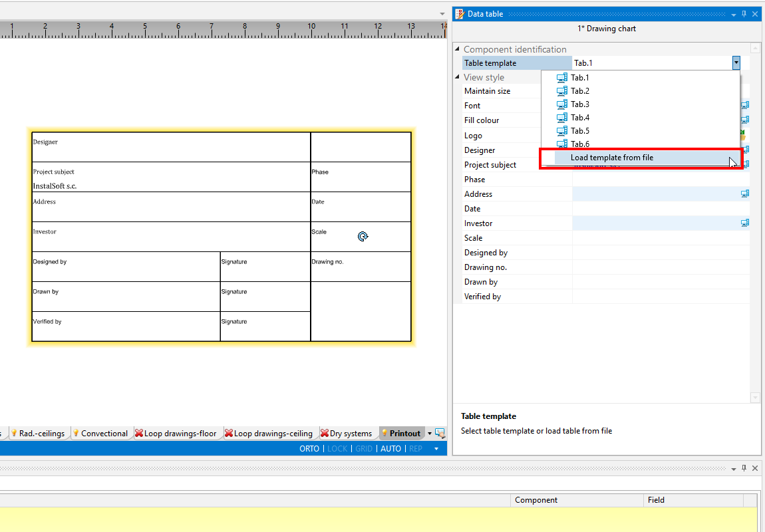
Task: Collapse the Component identification section
Action: [457, 49]
